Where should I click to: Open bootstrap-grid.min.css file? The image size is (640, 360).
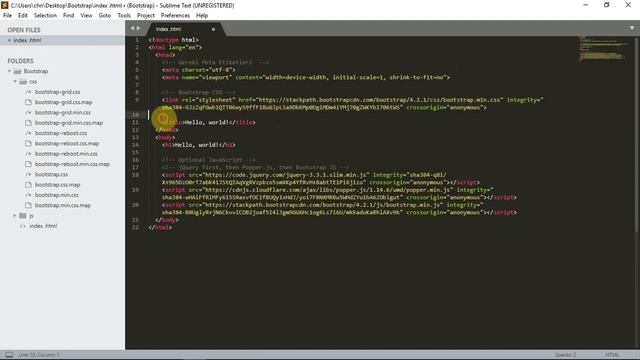click(x=63, y=113)
